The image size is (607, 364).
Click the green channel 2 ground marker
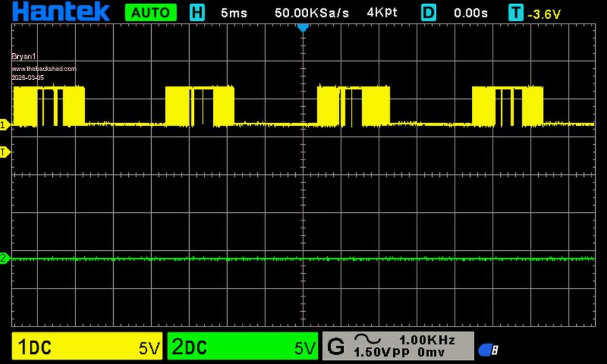(5, 258)
